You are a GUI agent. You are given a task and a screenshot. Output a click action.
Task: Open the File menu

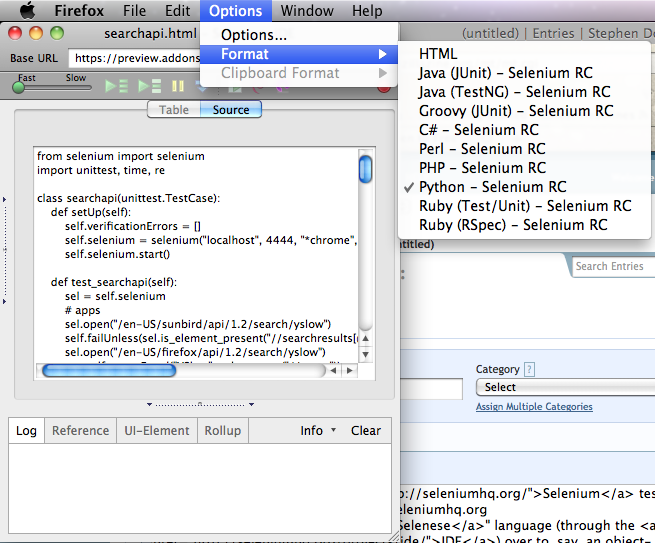pos(134,10)
